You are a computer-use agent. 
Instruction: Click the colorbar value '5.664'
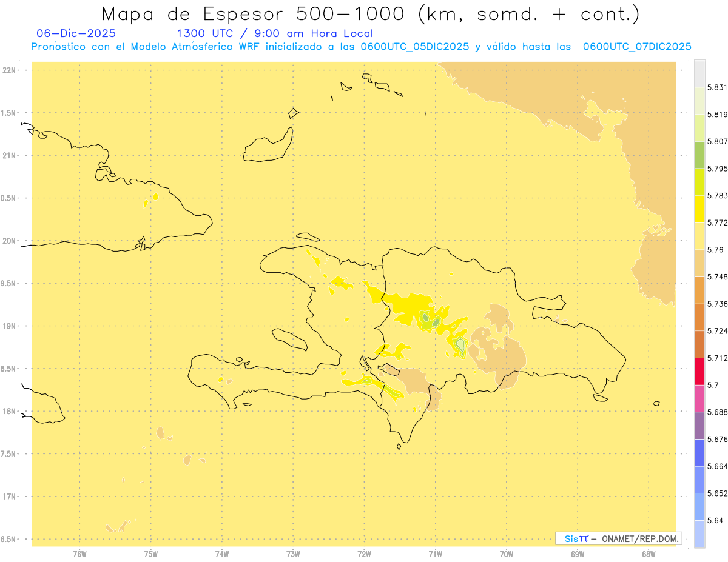coord(717,466)
